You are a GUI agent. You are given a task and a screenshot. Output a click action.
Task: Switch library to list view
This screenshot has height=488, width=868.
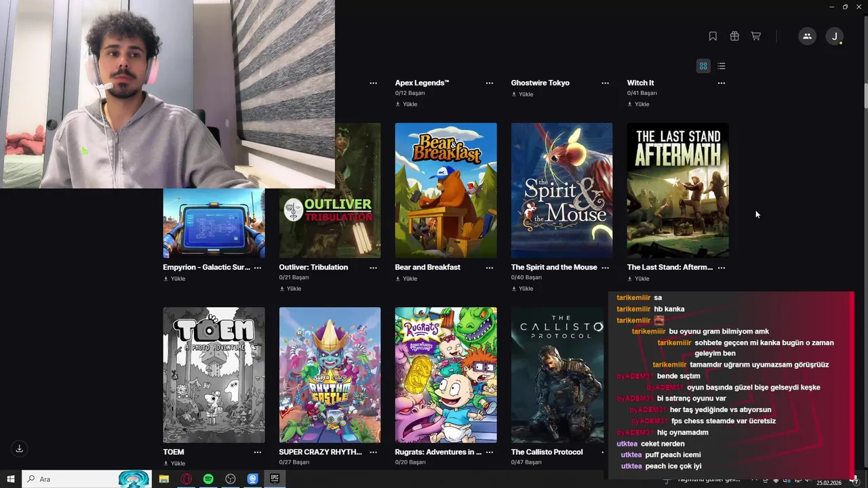pos(721,66)
